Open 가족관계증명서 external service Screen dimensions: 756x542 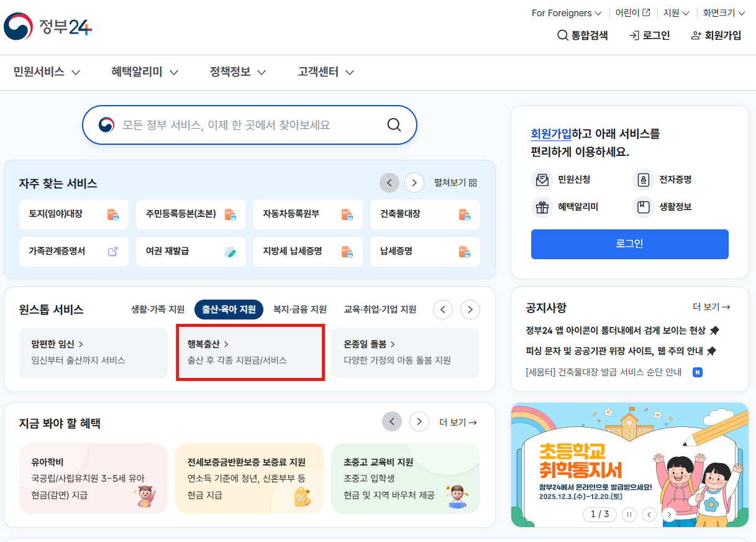tap(74, 252)
